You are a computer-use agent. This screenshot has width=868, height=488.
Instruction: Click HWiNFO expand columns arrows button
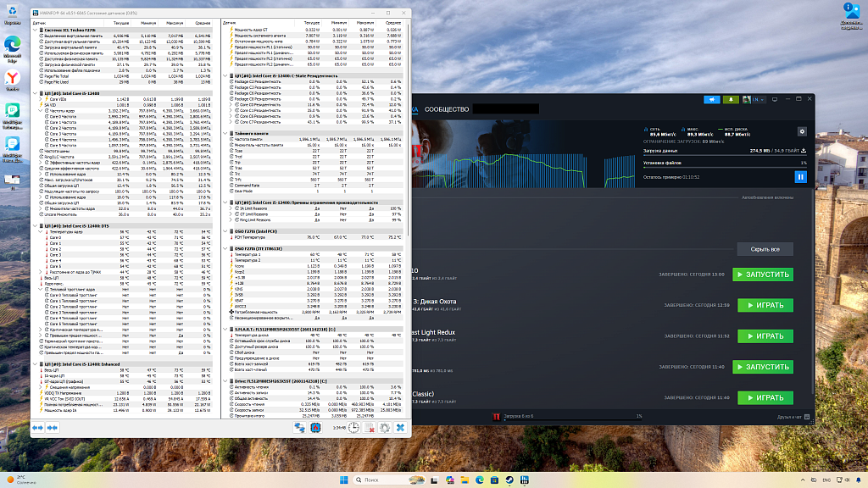[x=37, y=428]
